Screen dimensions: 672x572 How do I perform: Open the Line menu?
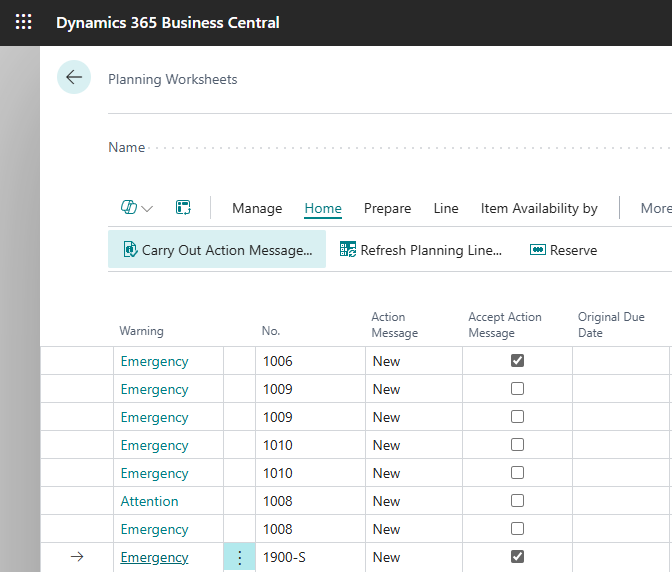[x=446, y=208]
